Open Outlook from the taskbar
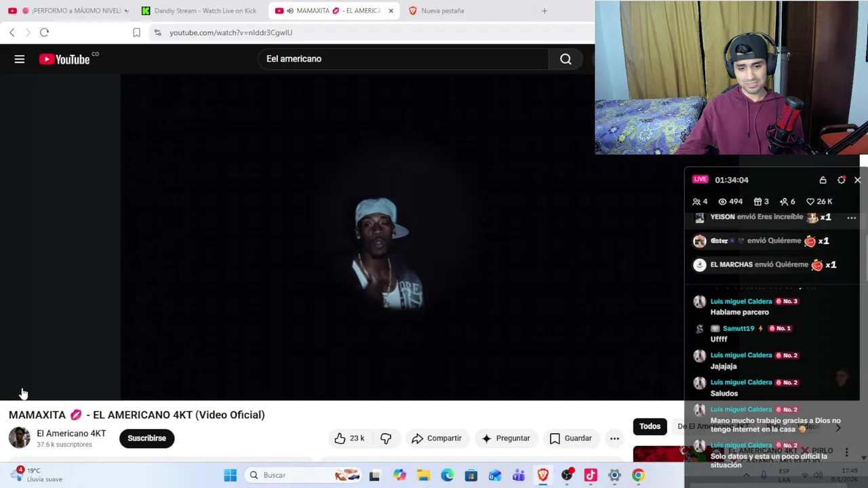This screenshot has height=488, width=868. (x=495, y=475)
